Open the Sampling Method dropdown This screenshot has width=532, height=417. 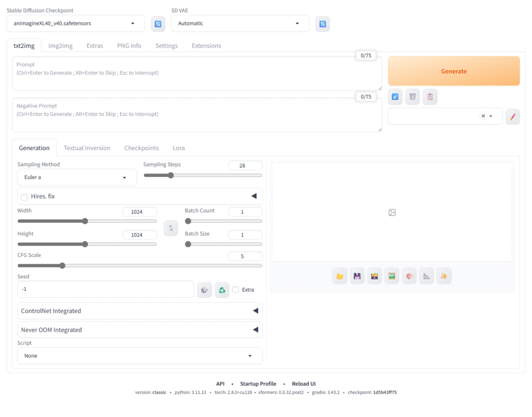(77, 178)
